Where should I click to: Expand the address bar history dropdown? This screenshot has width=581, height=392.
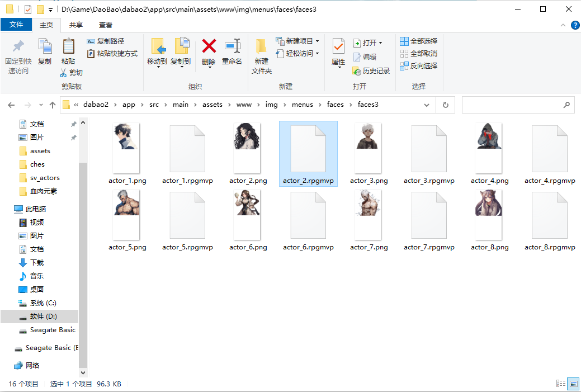click(427, 105)
